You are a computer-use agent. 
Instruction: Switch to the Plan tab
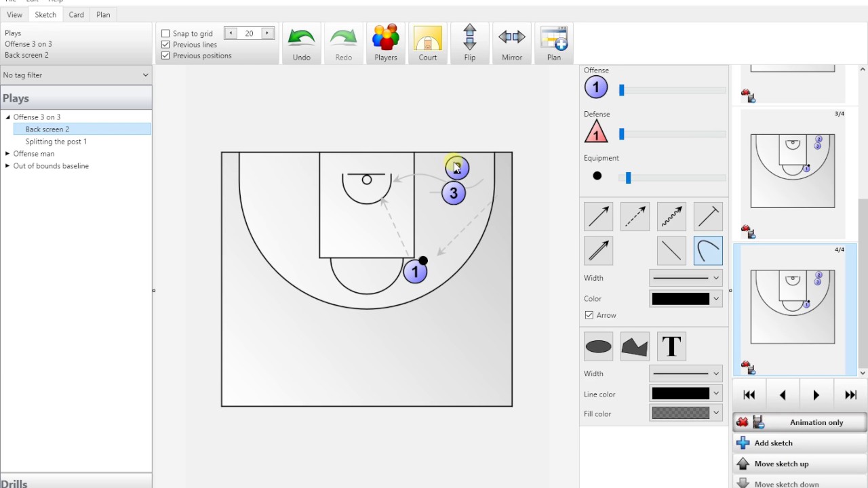(103, 14)
